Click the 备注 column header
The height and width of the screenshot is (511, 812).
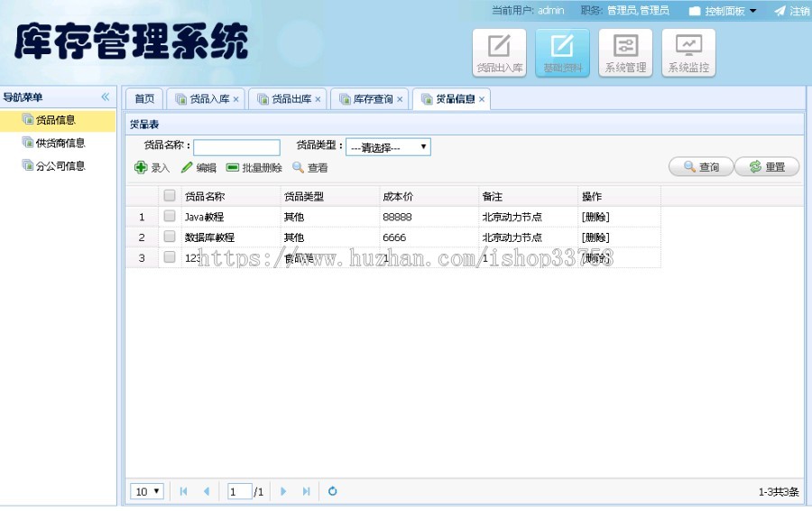click(528, 197)
